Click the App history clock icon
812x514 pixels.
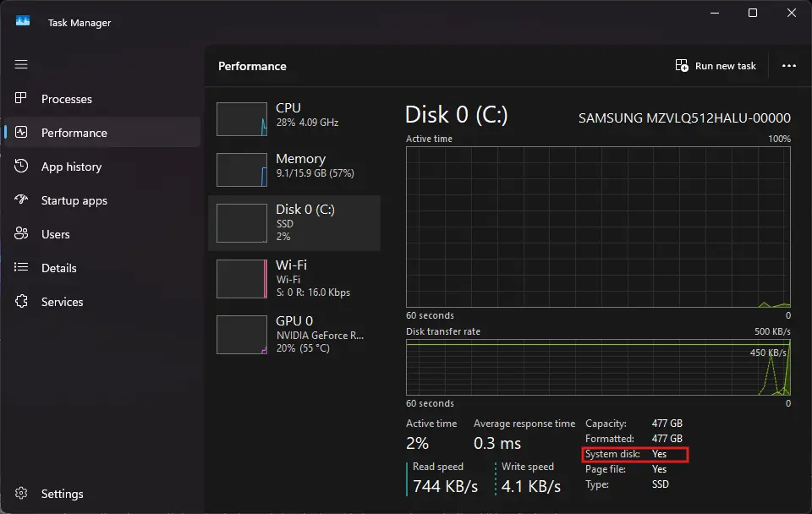(x=21, y=166)
